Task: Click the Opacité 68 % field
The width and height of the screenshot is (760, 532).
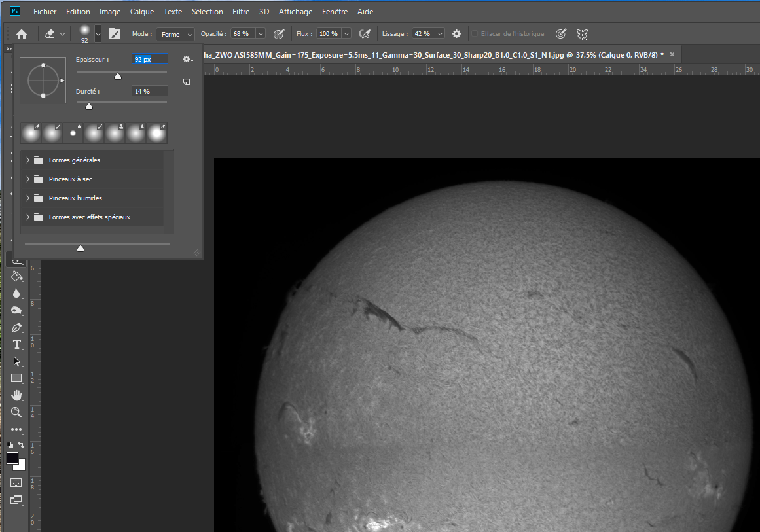Action: [x=244, y=34]
